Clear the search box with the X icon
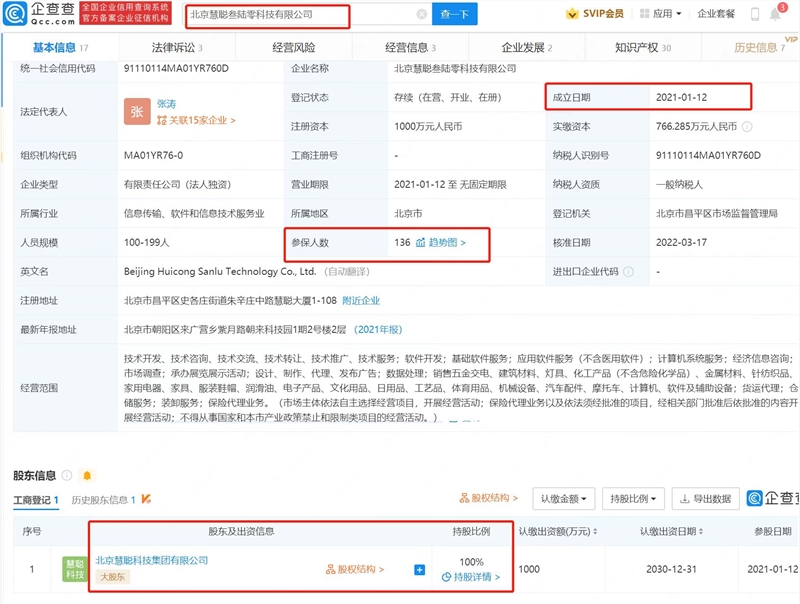This screenshot has height=604, width=800. click(422, 15)
